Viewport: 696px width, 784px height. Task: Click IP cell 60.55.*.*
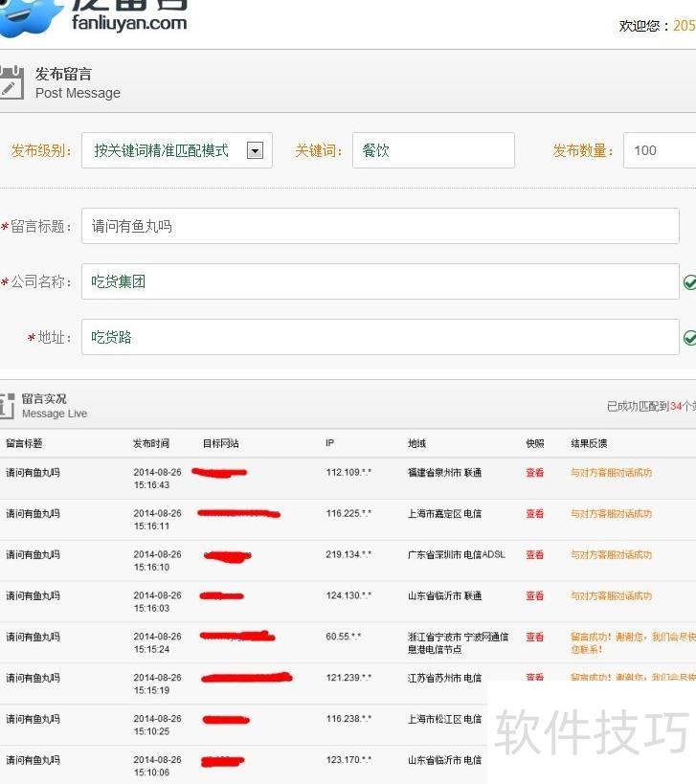343,637
